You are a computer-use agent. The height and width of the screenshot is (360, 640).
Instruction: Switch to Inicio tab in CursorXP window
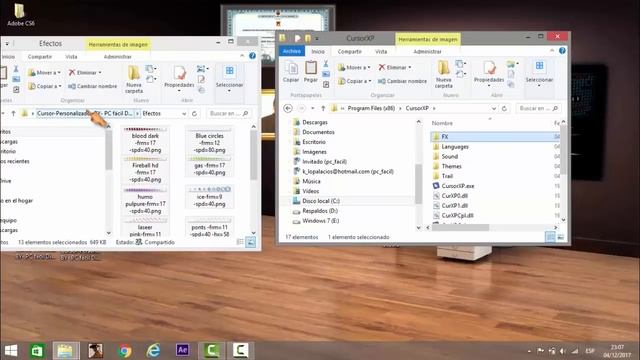pyautogui.click(x=318, y=51)
